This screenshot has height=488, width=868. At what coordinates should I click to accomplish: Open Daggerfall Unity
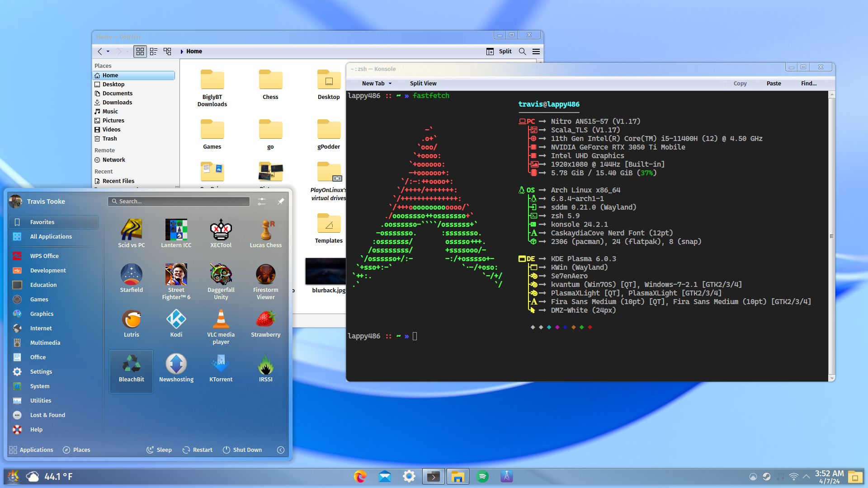[x=221, y=282]
